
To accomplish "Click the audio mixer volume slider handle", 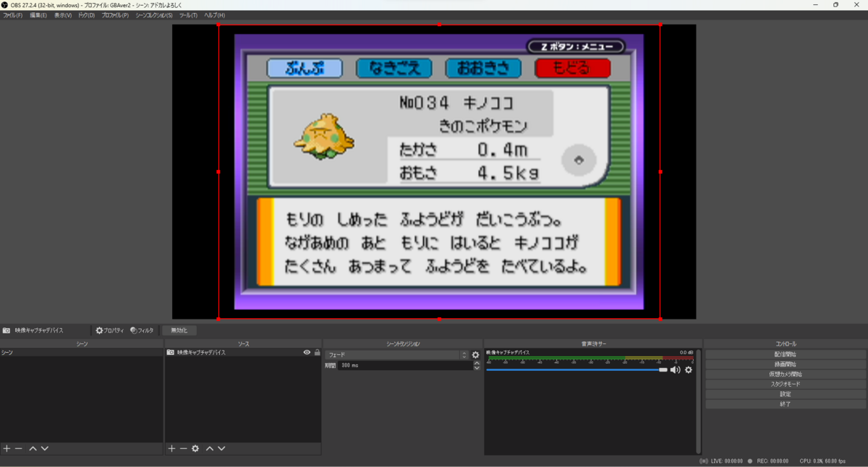I will click(663, 369).
